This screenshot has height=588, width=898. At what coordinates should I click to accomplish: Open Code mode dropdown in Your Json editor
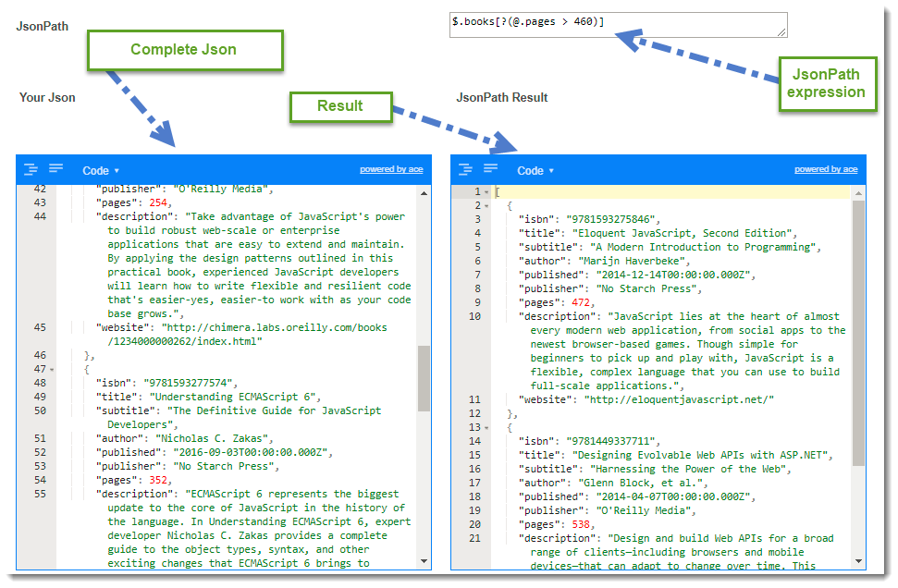point(101,171)
